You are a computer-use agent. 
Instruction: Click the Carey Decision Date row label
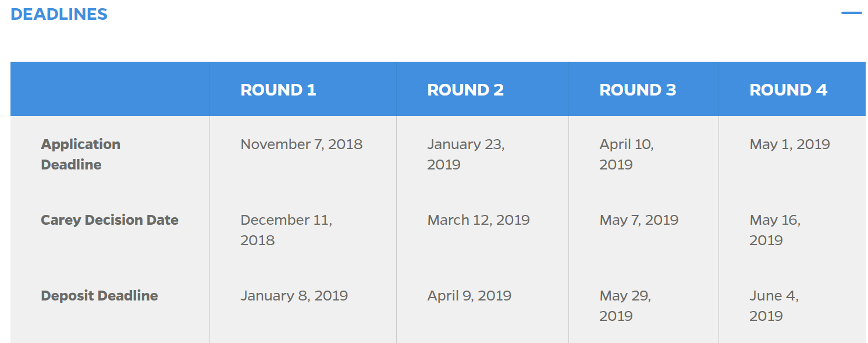click(x=109, y=220)
